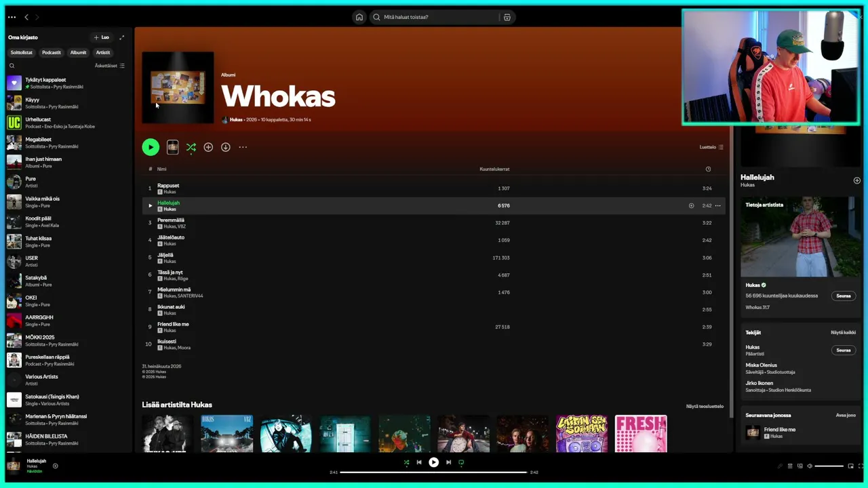Open the album preview thumbnail beside the play button

(173, 147)
